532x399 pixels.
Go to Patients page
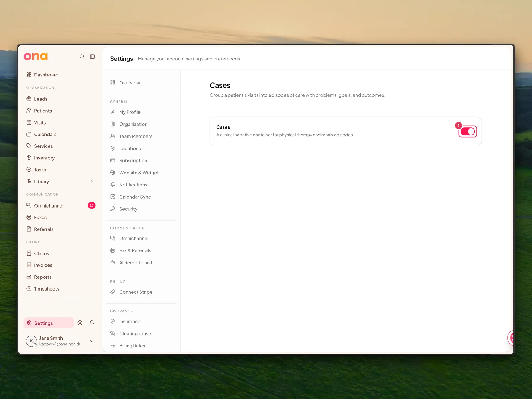(x=43, y=111)
